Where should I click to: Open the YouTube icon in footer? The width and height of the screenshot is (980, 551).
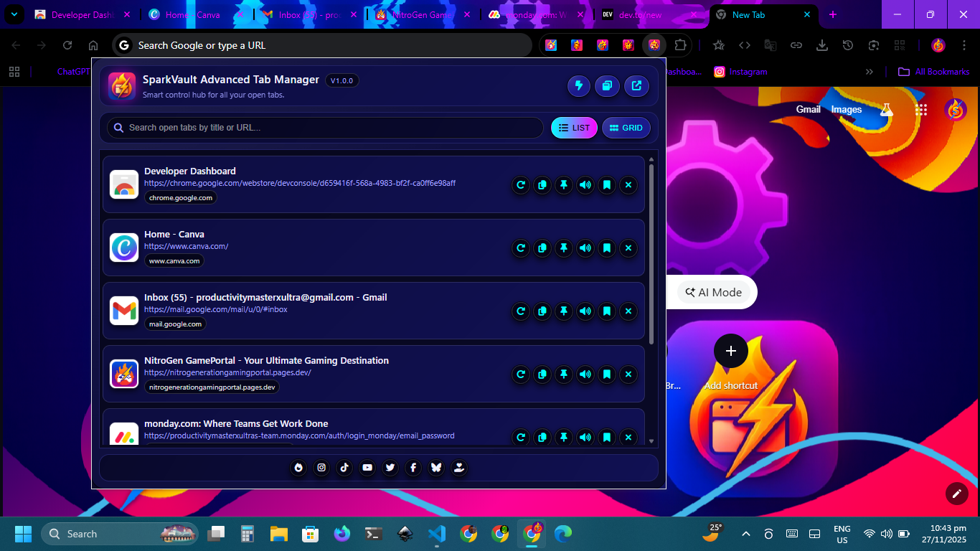pyautogui.click(x=367, y=468)
